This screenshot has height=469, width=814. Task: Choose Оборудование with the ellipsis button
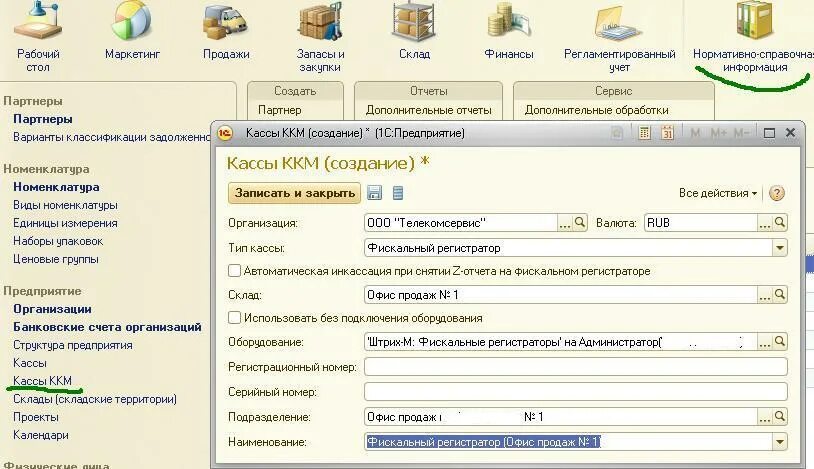tap(765, 342)
